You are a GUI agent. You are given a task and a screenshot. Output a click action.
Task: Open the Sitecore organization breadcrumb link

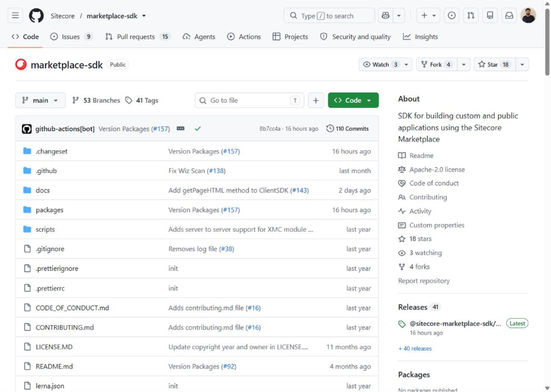[62, 16]
